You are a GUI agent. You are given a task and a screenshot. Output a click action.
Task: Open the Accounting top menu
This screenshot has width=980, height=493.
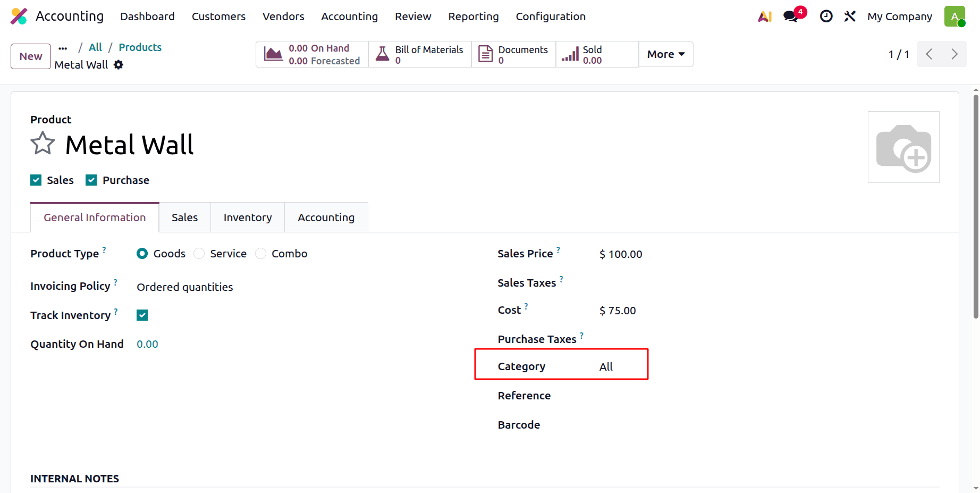(349, 16)
